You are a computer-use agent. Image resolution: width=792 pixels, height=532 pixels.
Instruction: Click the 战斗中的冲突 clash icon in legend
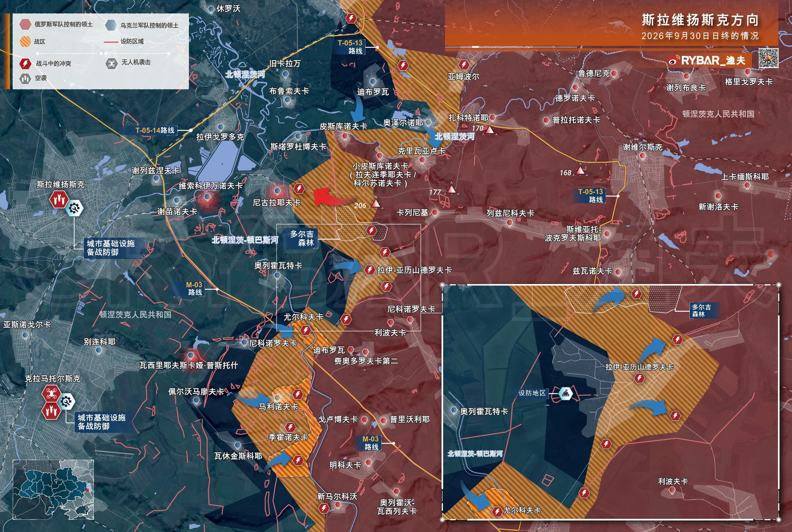pyautogui.click(x=25, y=63)
